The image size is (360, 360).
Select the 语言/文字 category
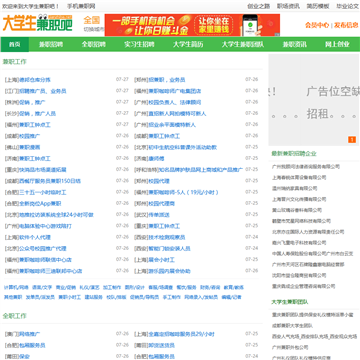42,287
